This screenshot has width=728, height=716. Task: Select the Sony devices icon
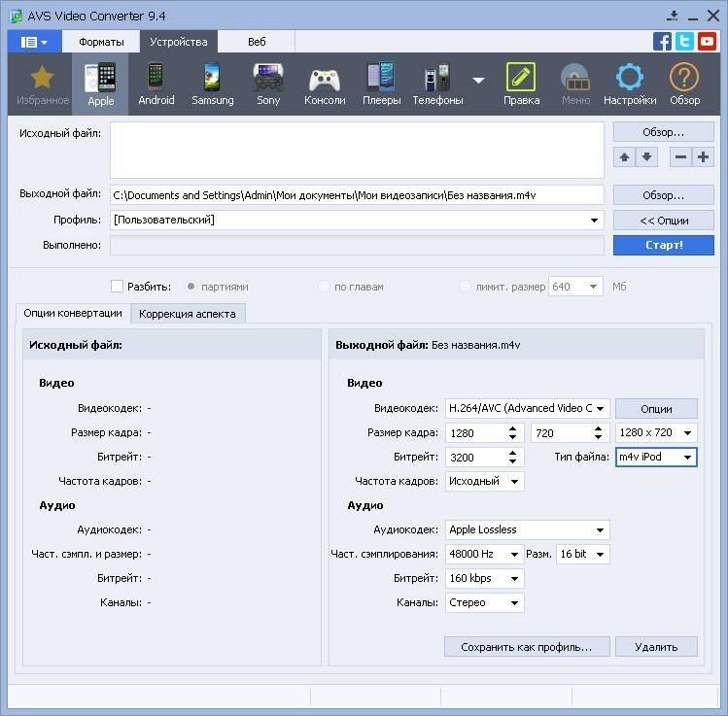pyautogui.click(x=268, y=77)
